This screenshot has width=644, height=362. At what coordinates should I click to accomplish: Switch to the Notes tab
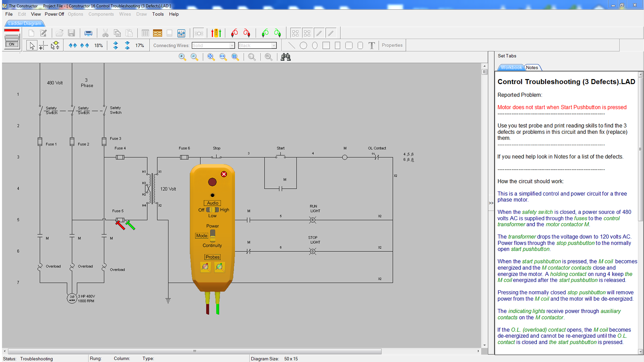(x=532, y=67)
